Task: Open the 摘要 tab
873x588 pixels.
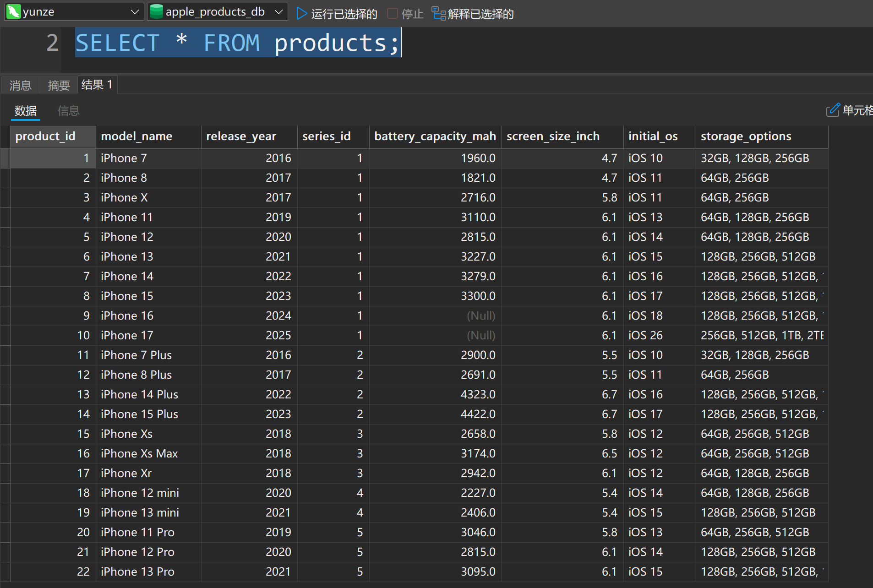Action: pos(59,85)
